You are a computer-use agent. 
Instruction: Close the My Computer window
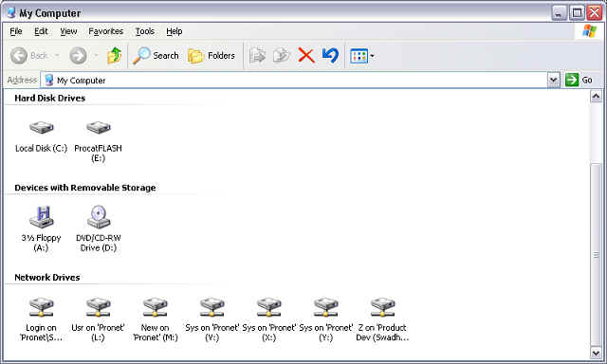point(595,13)
